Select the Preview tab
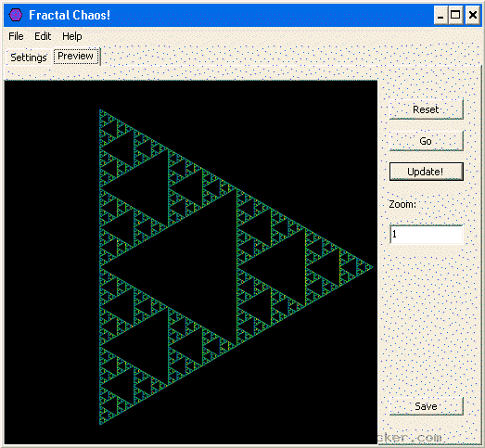The height and width of the screenshot is (448, 485). 76,56
